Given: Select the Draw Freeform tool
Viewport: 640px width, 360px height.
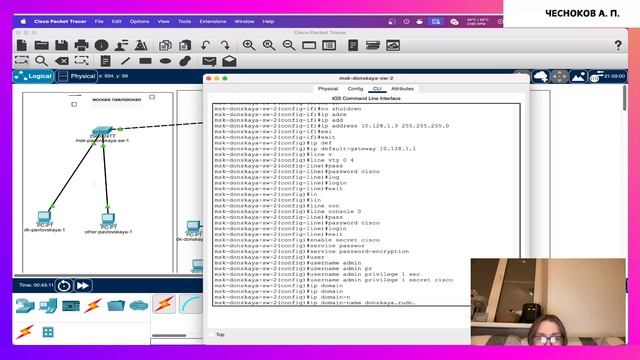Looking at the screenshot, I should 185,61.
